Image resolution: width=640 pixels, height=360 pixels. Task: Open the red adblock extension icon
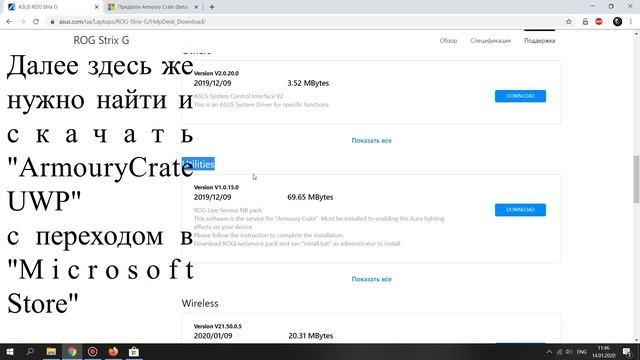click(599, 22)
